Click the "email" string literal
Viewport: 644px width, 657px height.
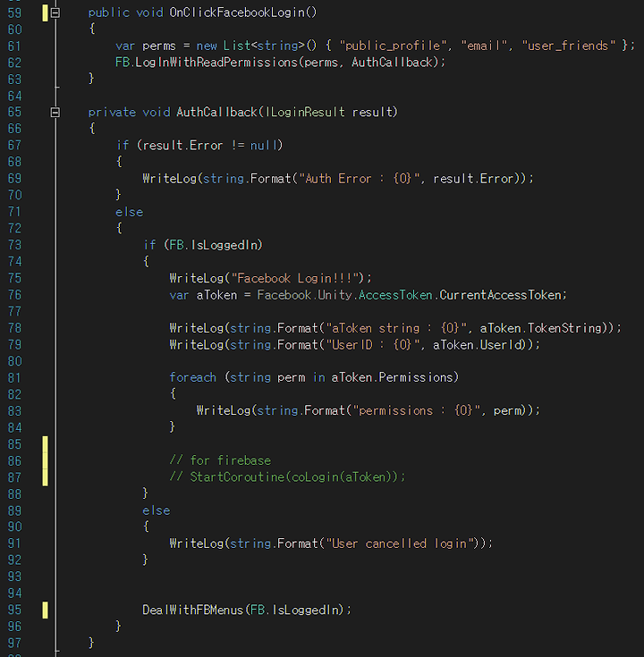(x=484, y=46)
